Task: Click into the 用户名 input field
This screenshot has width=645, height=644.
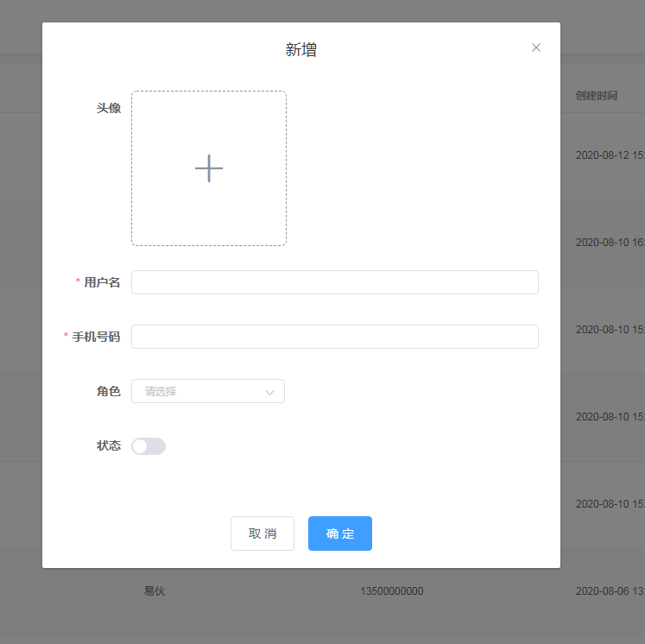Action: (334, 282)
